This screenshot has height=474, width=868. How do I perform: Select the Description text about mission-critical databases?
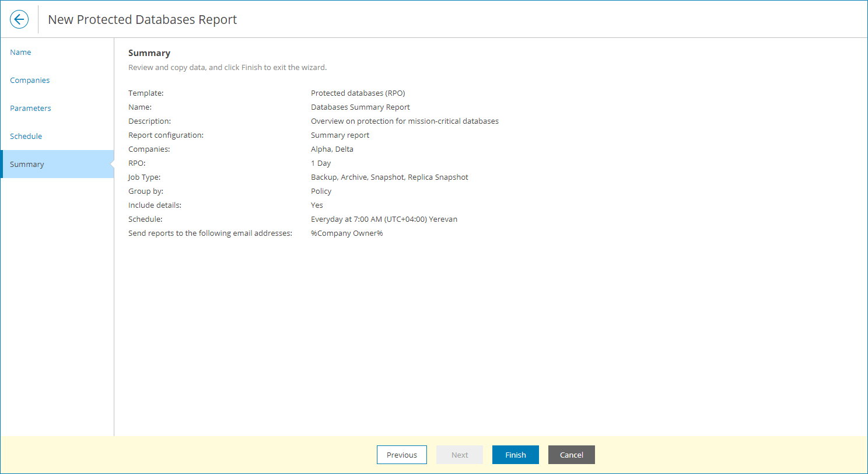[405, 121]
